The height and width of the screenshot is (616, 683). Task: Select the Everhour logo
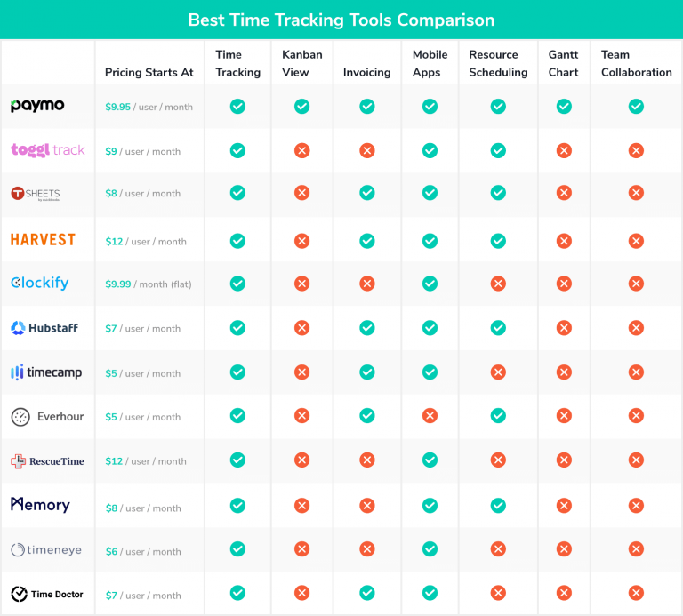coord(46,416)
